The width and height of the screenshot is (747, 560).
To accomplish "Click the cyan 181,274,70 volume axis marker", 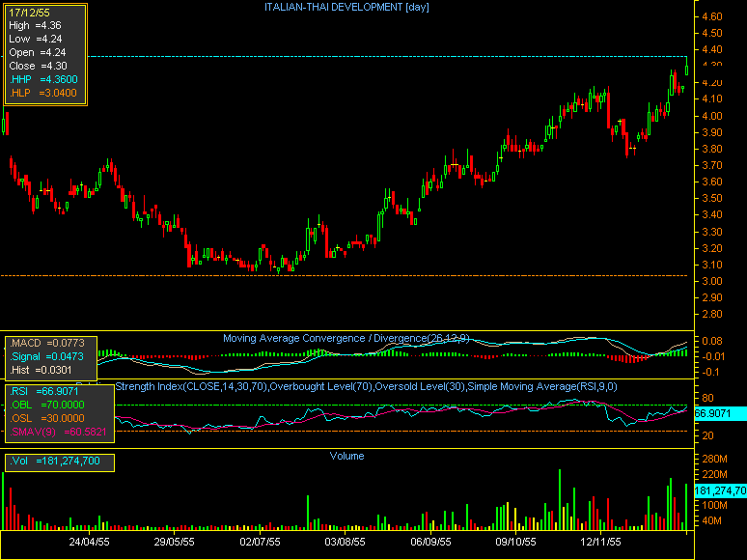I will pyautogui.click(x=720, y=490).
